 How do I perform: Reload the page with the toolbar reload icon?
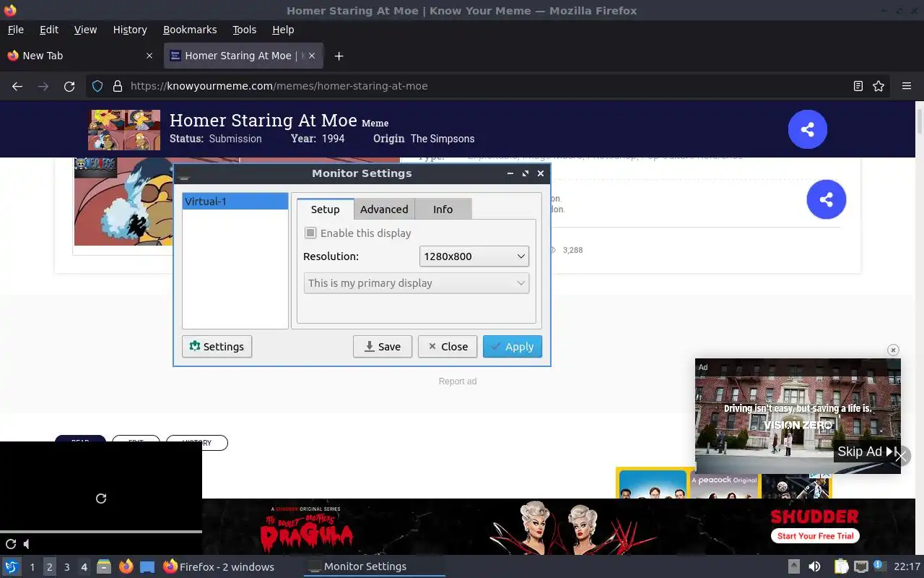[69, 86]
